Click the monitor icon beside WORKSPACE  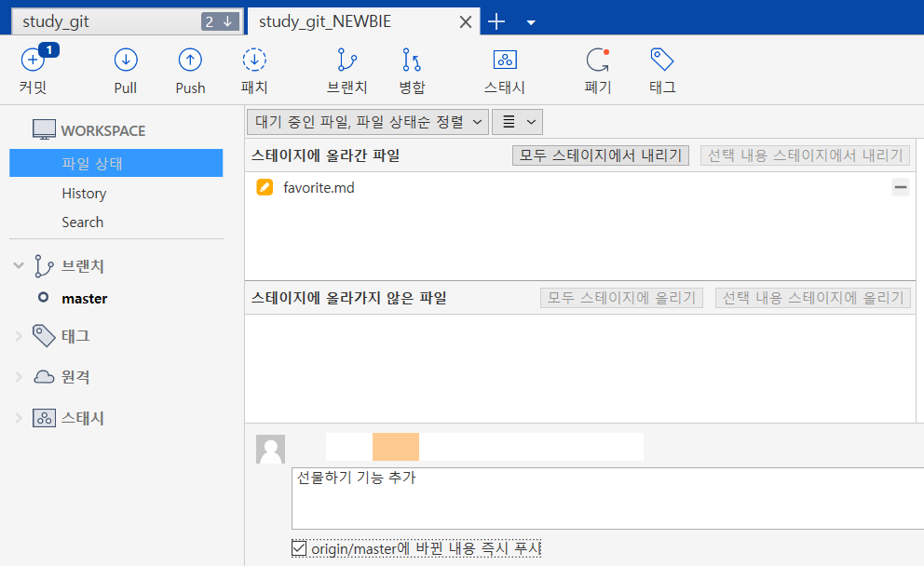(44, 129)
